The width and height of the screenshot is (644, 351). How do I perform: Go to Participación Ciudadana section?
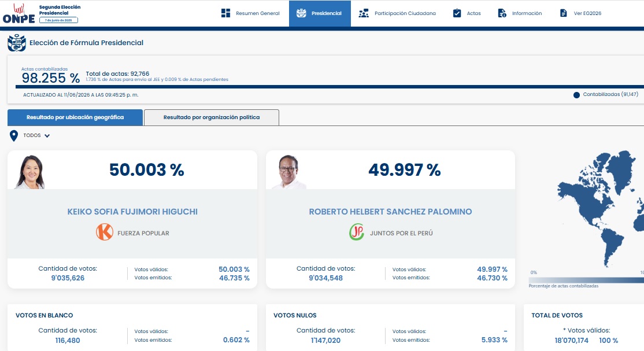[397, 13]
